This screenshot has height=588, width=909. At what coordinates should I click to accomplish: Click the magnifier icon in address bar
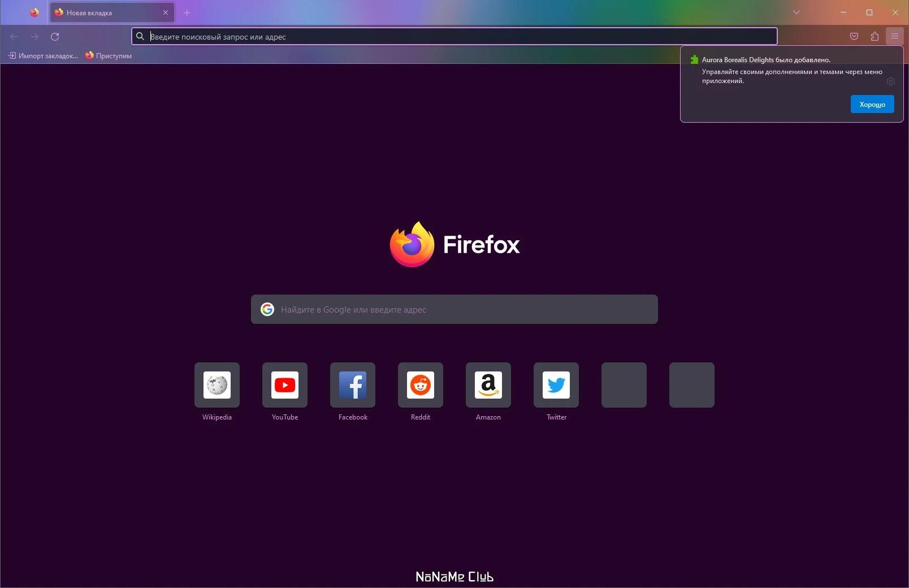click(140, 37)
